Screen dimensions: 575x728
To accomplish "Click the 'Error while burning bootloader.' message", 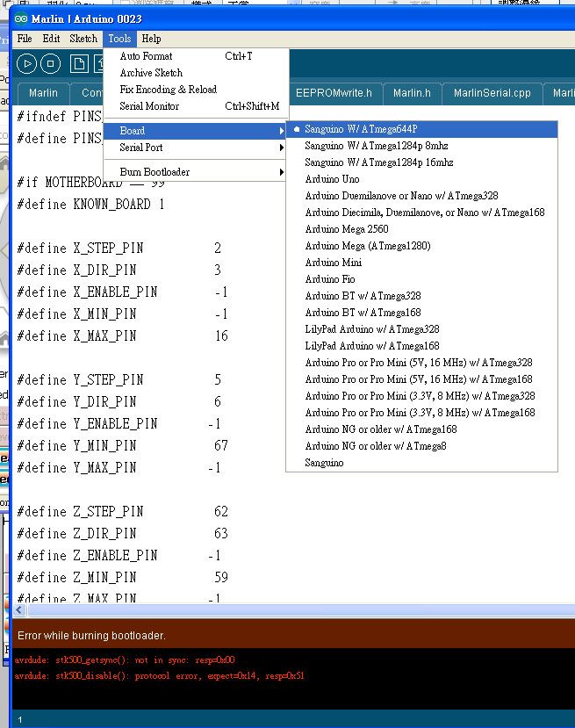I will click(x=91, y=636).
